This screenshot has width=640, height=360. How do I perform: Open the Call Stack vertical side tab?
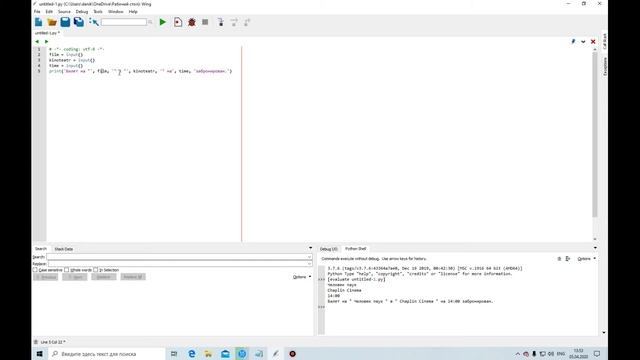(x=605, y=41)
